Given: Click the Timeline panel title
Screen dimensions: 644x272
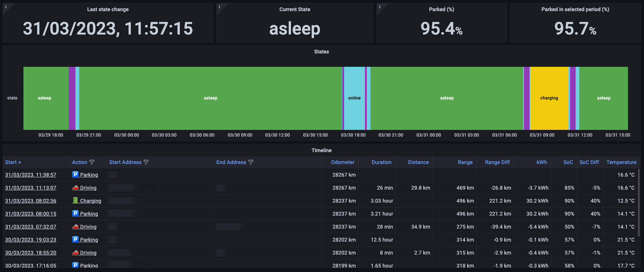Looking at the screenshot, I should point(321,150).
